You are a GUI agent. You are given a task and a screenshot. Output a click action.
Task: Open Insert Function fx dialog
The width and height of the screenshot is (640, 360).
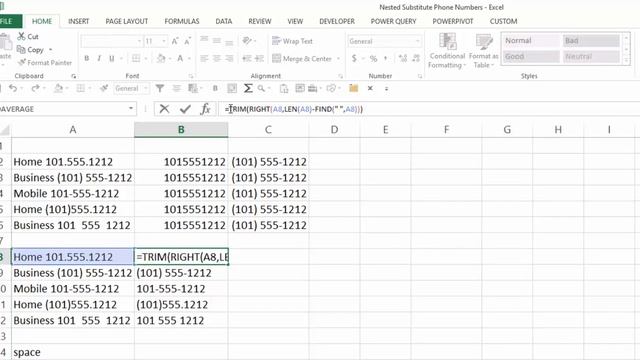pos(205,109)
